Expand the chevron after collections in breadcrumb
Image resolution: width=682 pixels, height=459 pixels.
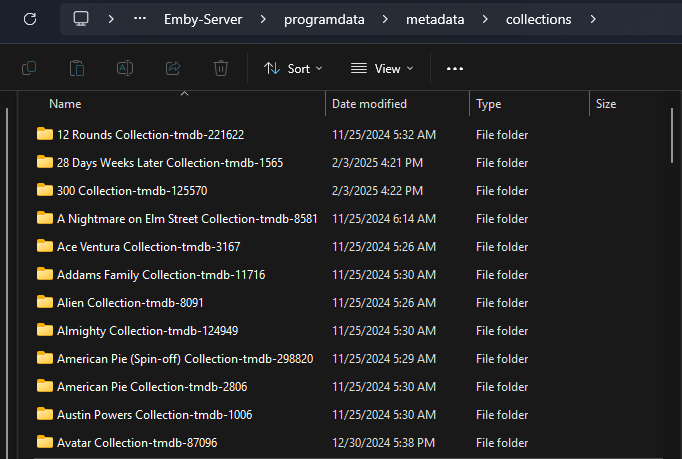[593, 19]
